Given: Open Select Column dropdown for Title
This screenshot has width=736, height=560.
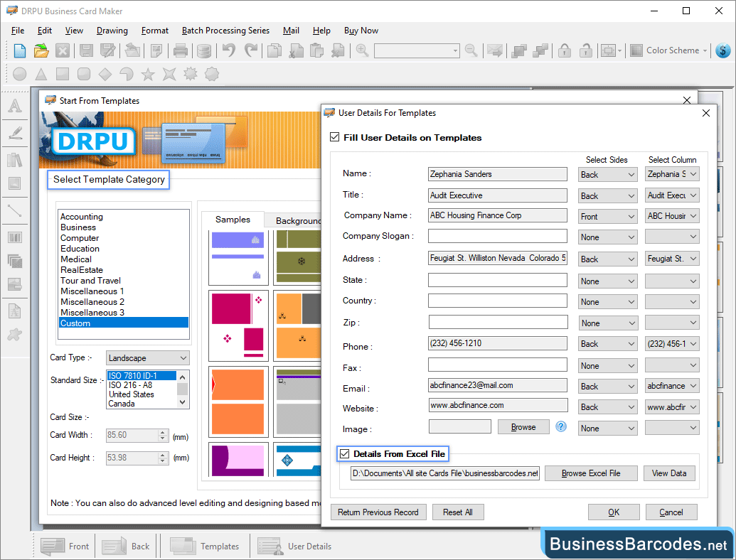Looking at the screenshot, I should (672, 195).
